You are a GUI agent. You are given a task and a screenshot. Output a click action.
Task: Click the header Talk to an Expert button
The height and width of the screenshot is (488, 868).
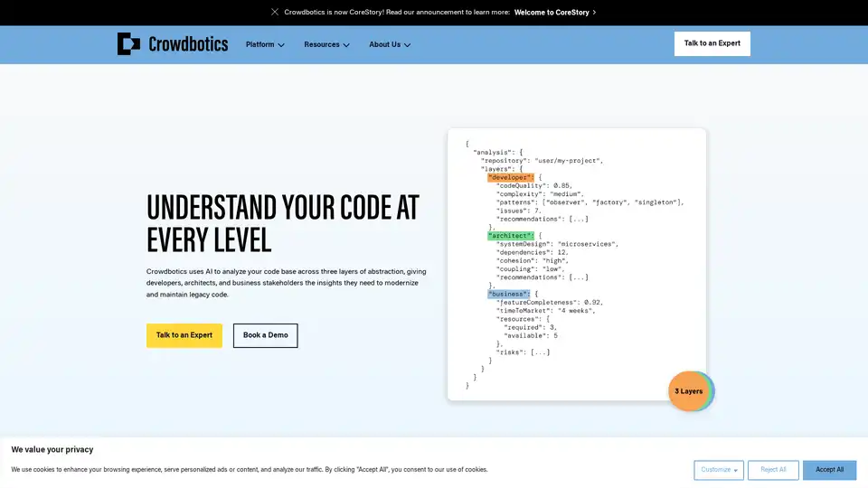712,43
